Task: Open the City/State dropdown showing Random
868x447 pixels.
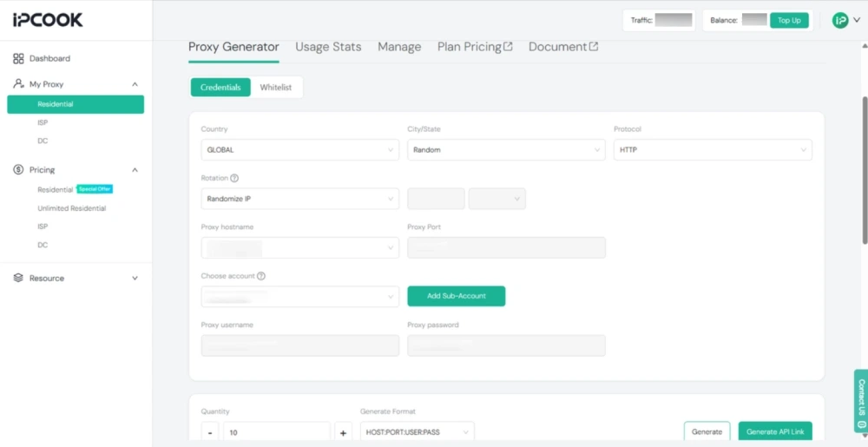Action: pos(507,150)
